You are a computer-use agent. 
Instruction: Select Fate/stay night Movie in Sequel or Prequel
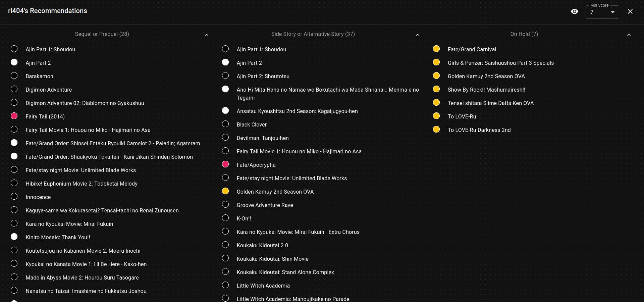pyautogui.click(x=80, y=170)
